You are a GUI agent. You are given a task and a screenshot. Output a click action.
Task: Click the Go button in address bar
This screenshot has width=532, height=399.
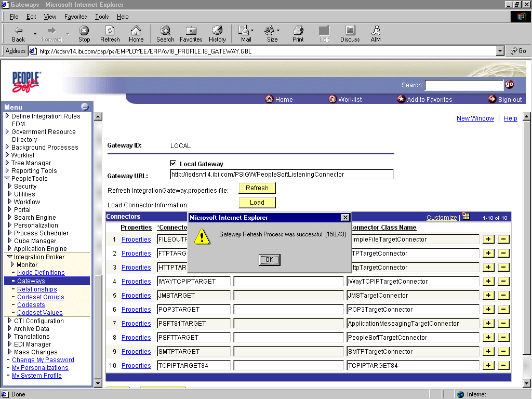(518, 51)
